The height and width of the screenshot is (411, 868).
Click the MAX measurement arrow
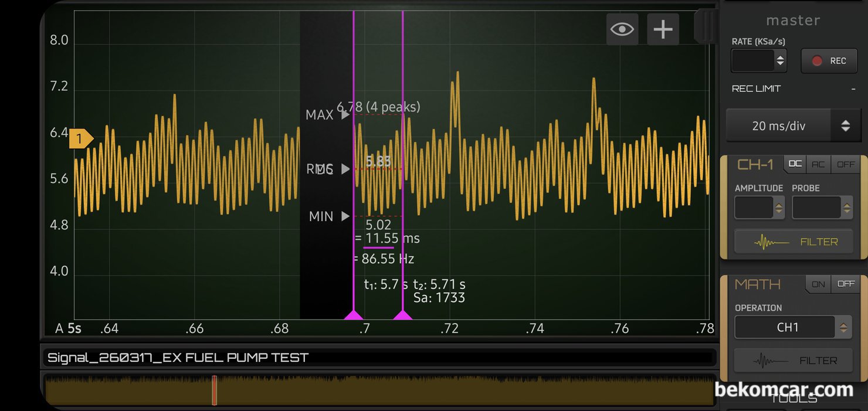(x=345, y=115)
